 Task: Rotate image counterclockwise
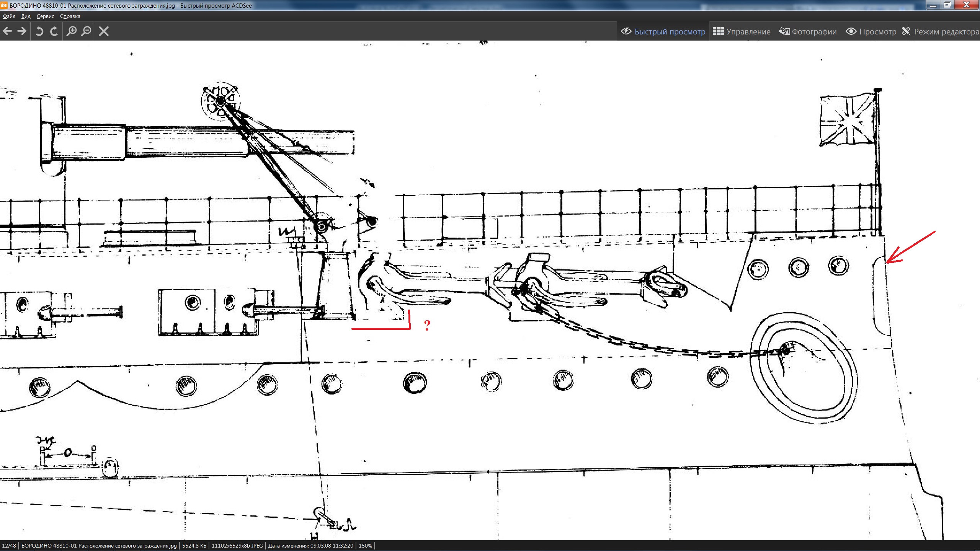(x=39, y=31)
